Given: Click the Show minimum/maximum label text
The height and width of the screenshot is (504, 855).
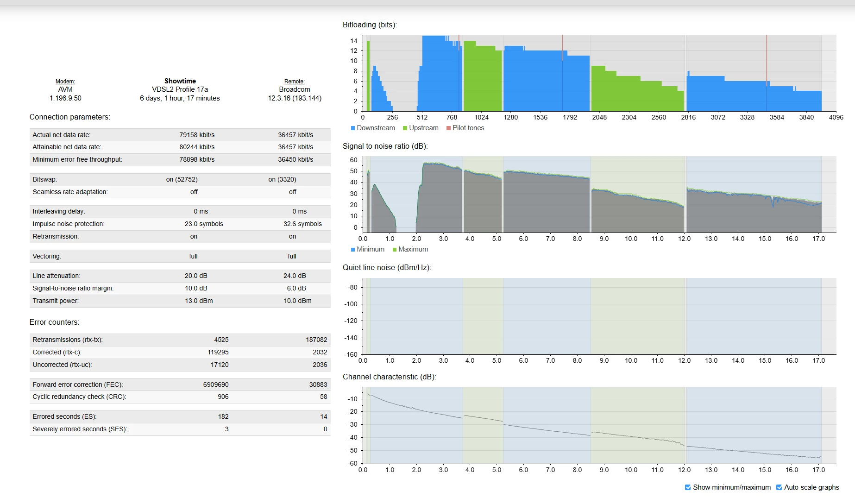Looking at the screenshot, I should click(x=732, y=487).
